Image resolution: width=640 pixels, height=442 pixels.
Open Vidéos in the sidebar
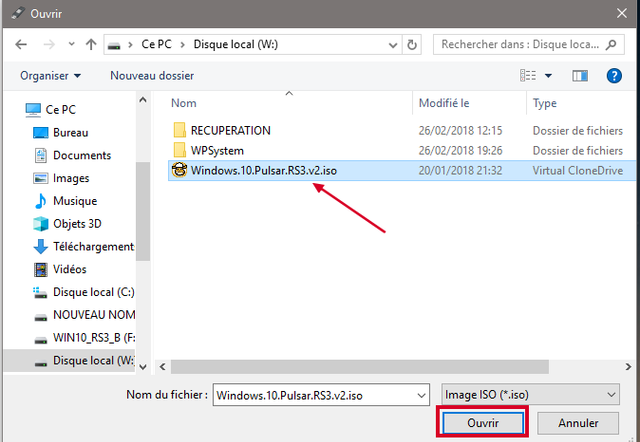(70, 269)
